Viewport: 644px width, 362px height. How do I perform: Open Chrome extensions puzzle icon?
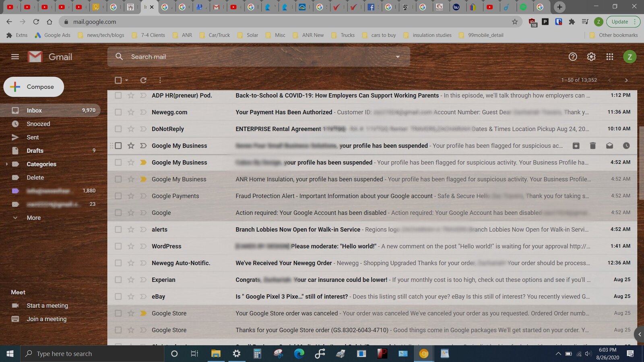pyautogui.click(x=572, y=22)
